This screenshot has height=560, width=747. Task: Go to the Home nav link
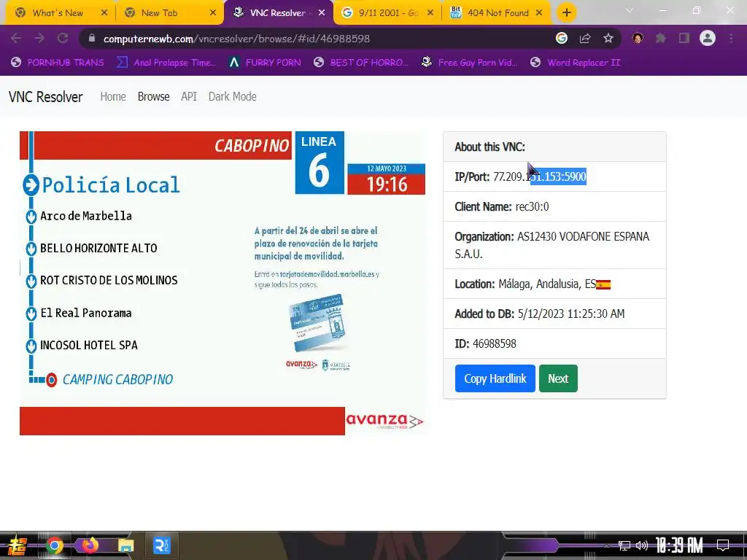pyautogui.click(x=113, y=97)
